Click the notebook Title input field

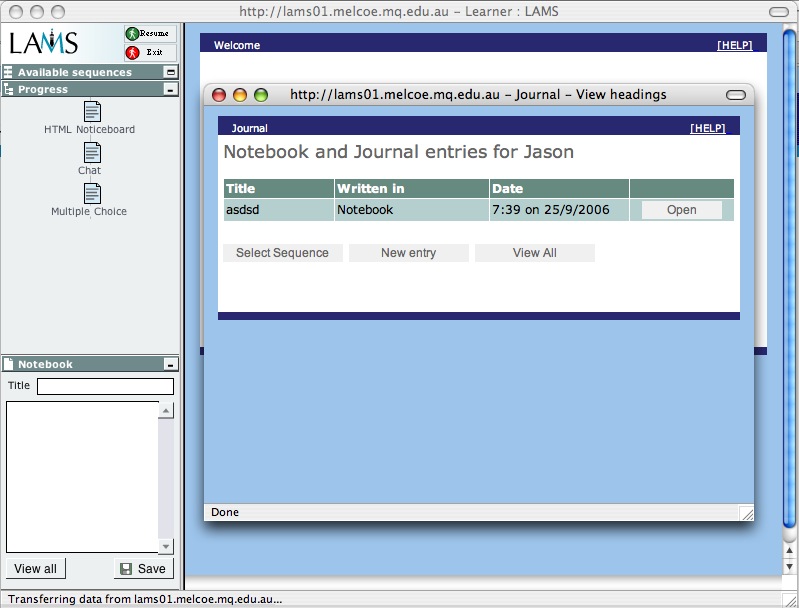tap(105, 386)
